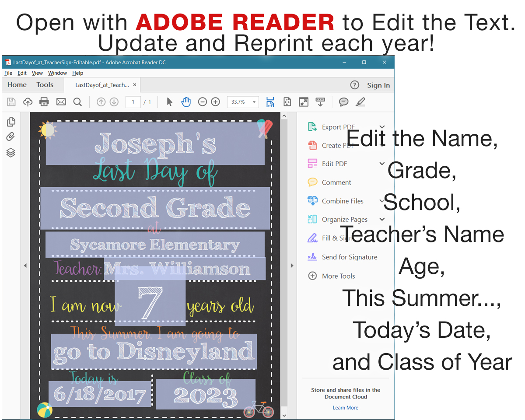Viewport: 525px width, 420px height.
Task: Close the LastDayof_at_Teach... document tab
Action: click(135, 85)
